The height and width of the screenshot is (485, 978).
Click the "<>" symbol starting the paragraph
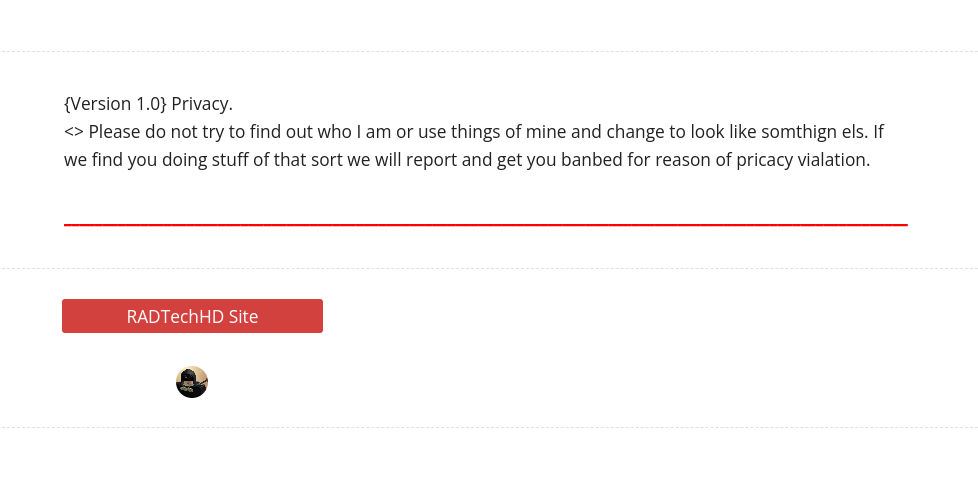click(74, 131)
